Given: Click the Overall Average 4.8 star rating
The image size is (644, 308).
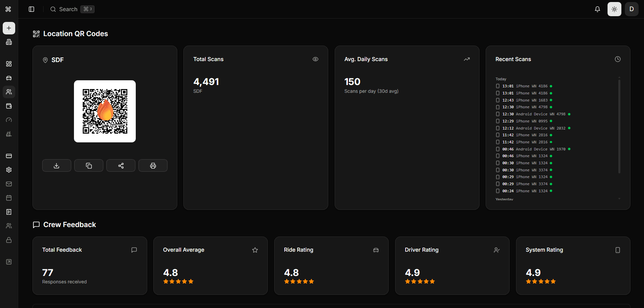Looking at the screenshot, I should pos(178,281).
